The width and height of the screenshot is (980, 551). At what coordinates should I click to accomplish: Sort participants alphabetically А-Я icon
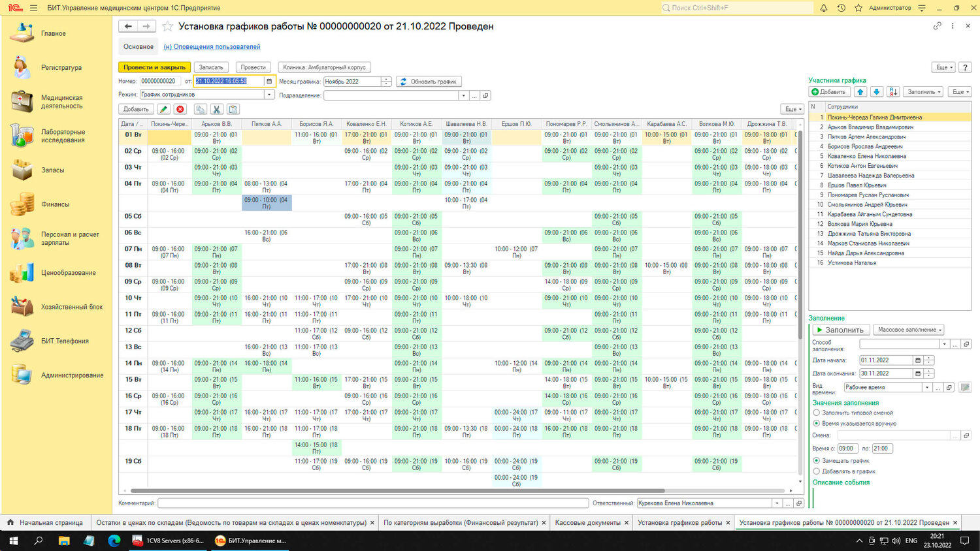tap(893, 92)
